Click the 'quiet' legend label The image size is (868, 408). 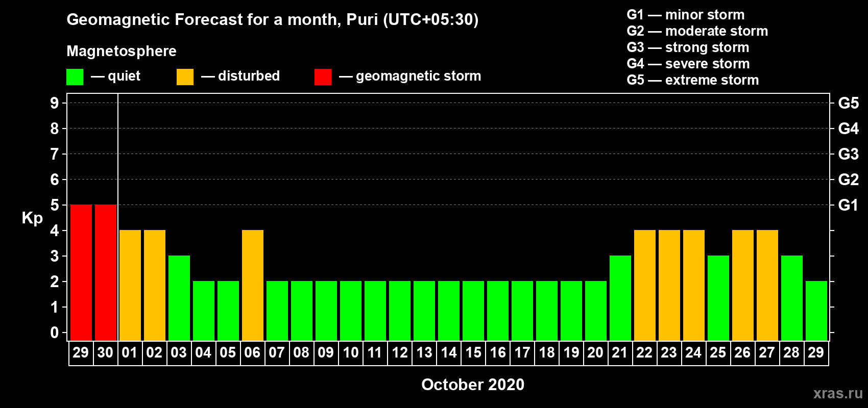124,76
